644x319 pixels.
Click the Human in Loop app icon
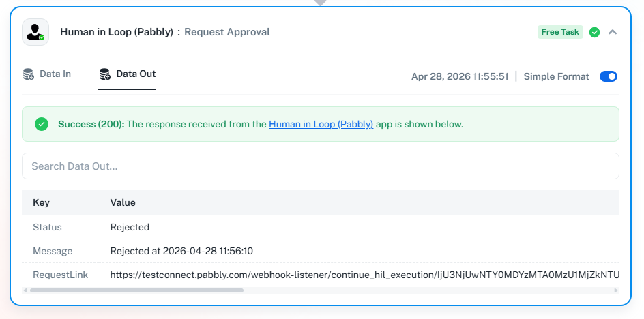(x=35, y=32)
